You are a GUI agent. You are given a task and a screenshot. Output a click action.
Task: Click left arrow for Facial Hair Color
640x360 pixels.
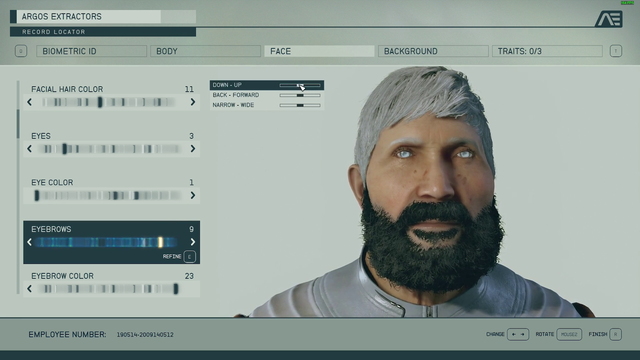(x=29, y=102)
